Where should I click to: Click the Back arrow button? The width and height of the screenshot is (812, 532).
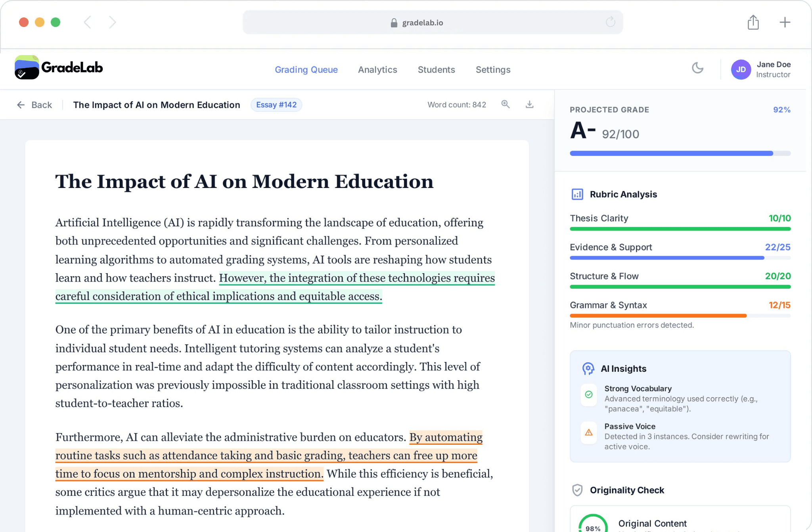(34, 105)
